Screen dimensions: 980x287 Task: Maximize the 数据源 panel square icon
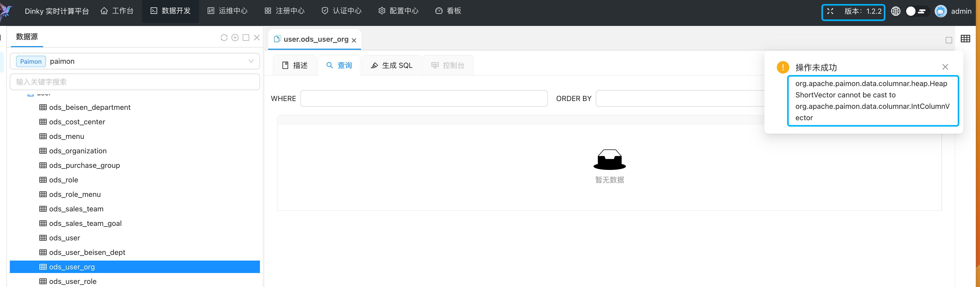246,38
